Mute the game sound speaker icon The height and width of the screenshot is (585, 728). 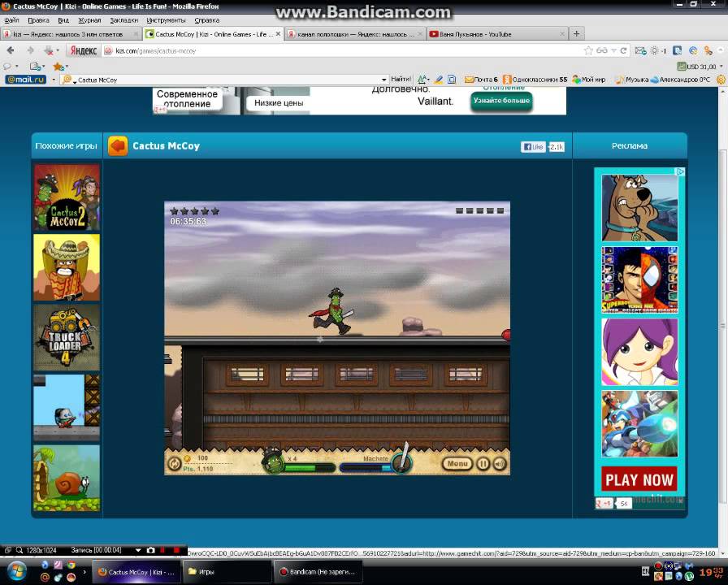click(x=500, y=463)
